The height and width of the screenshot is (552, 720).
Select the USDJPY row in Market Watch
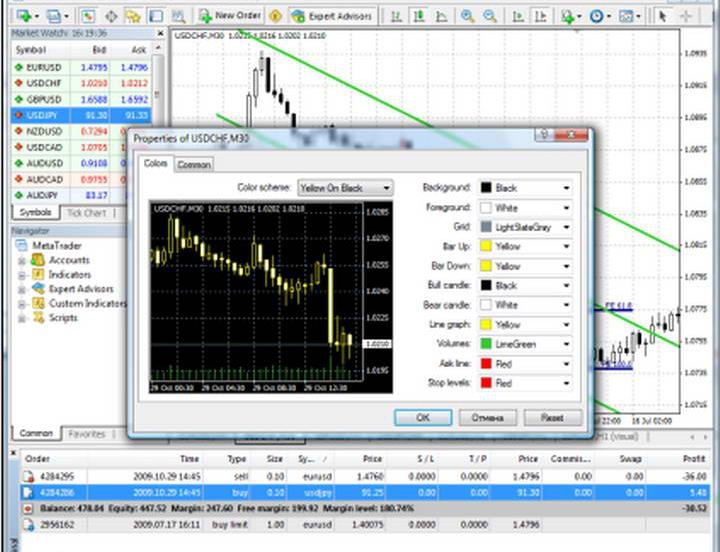pyautogui.click(x=81, y=115)
